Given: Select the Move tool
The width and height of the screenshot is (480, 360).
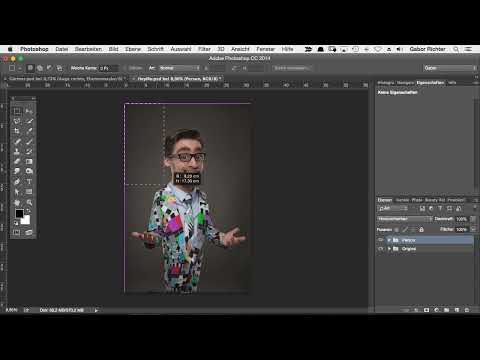Looking at the screenshot, I should pos(29,111).
